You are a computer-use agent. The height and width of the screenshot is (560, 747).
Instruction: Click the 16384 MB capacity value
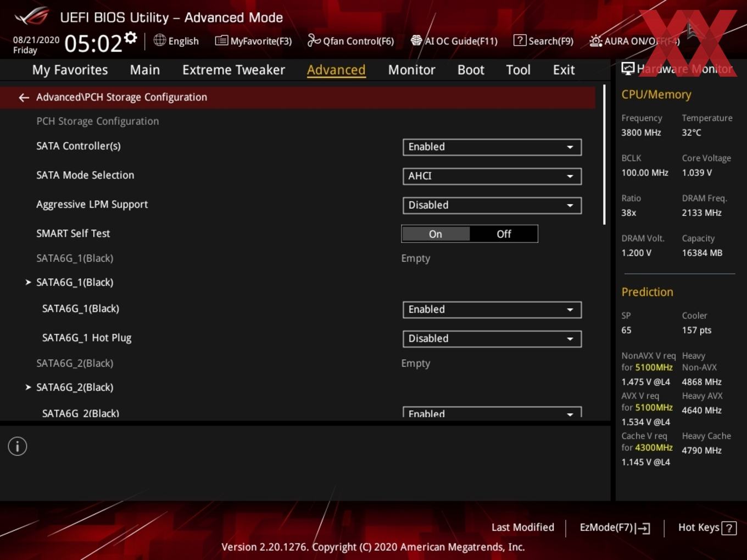click(x=702, y=253)
